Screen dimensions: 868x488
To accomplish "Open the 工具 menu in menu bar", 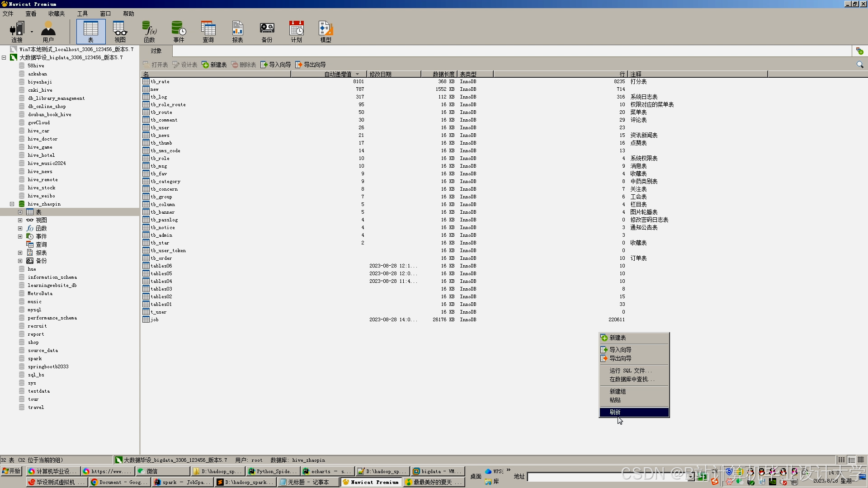I will tap(82, 14).
